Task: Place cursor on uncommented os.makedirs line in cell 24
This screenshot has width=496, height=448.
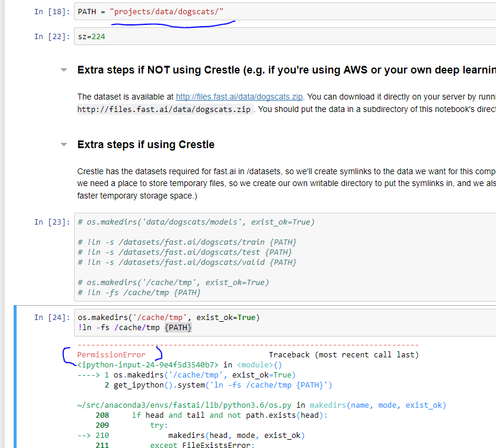Action: click(x=168, y=318)
